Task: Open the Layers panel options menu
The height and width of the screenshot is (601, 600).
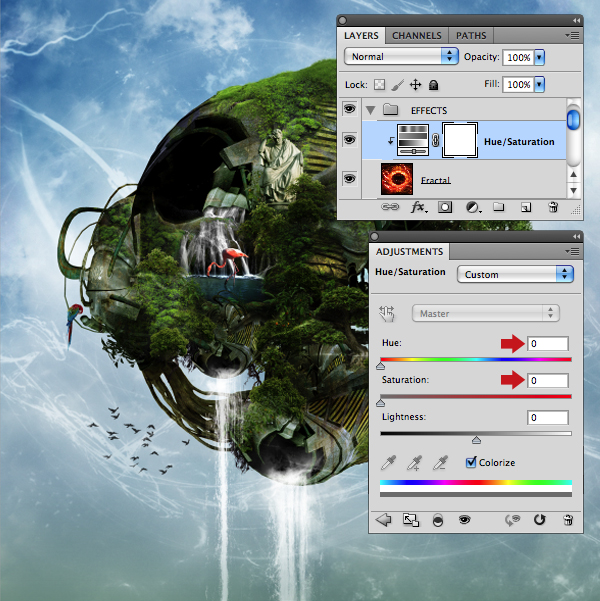Action: pyautogui.click(x=572, y=36)
